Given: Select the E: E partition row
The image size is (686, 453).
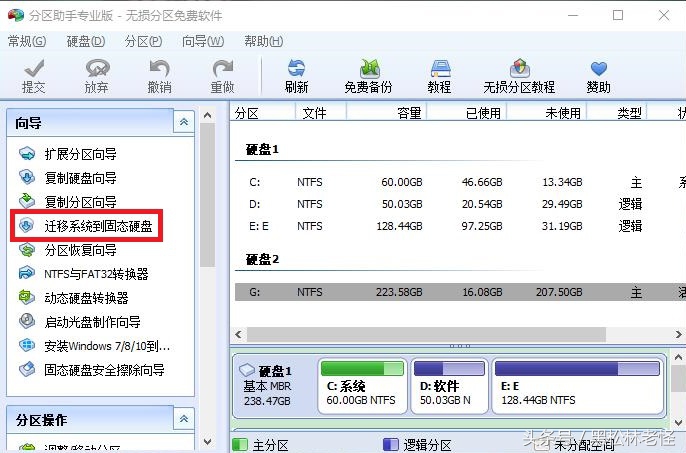Looking at the screenshot, I should tap(460, 226).
